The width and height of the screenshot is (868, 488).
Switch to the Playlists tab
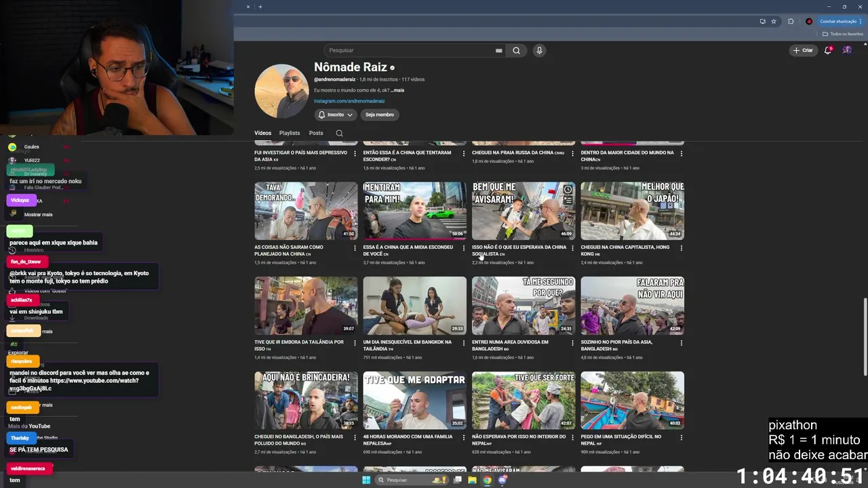(x=290, y=133)
